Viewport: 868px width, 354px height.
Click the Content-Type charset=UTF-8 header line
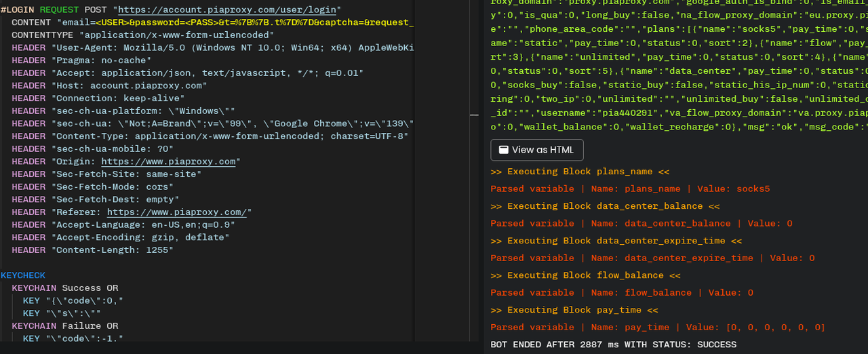210,136
